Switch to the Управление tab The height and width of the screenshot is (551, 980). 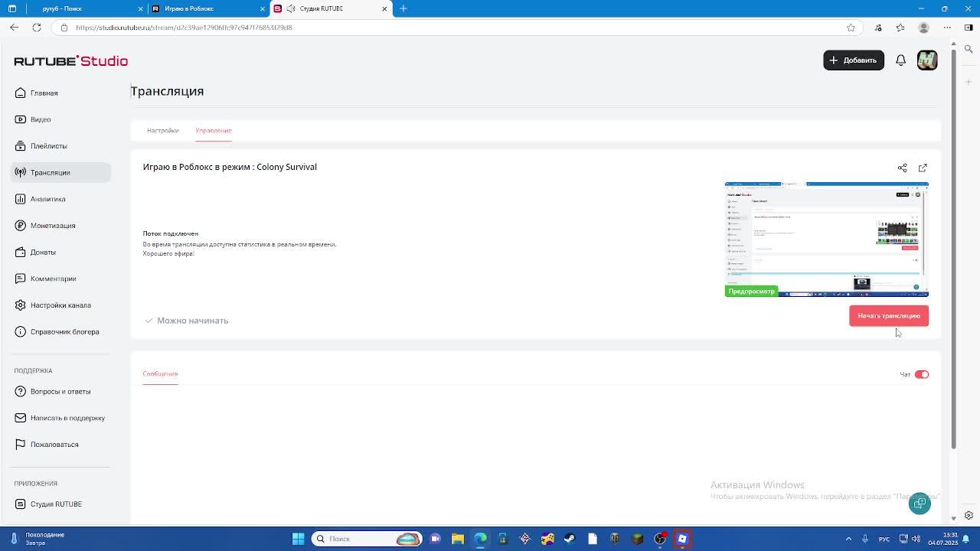[x=213, y=130]
